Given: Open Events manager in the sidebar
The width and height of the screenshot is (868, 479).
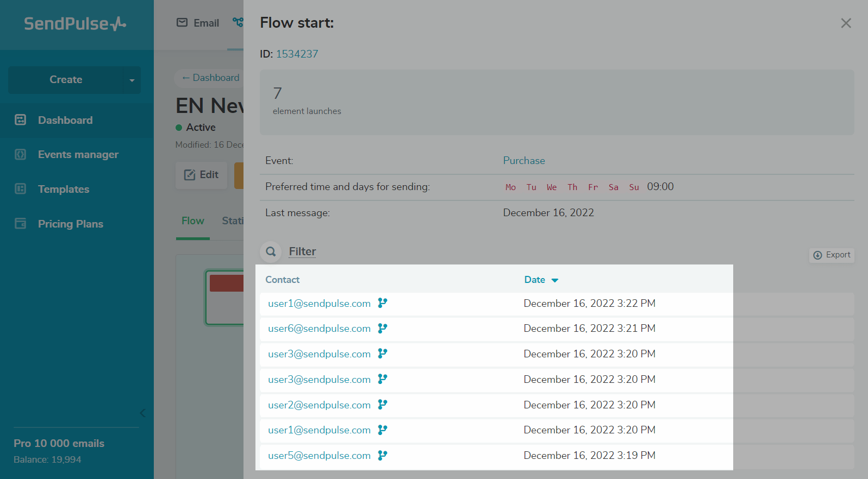Looking at the screenshot, I should tap(78, 155).
